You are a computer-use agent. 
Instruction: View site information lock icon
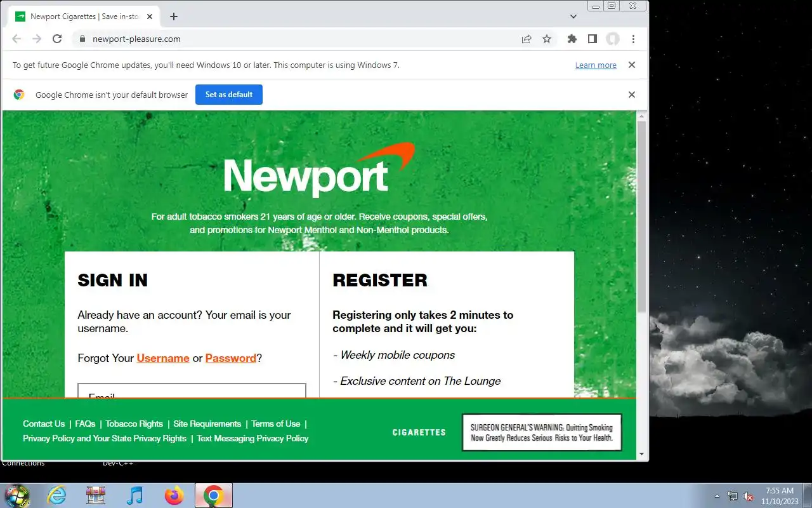pyautogui.click(x=82, y=39)
